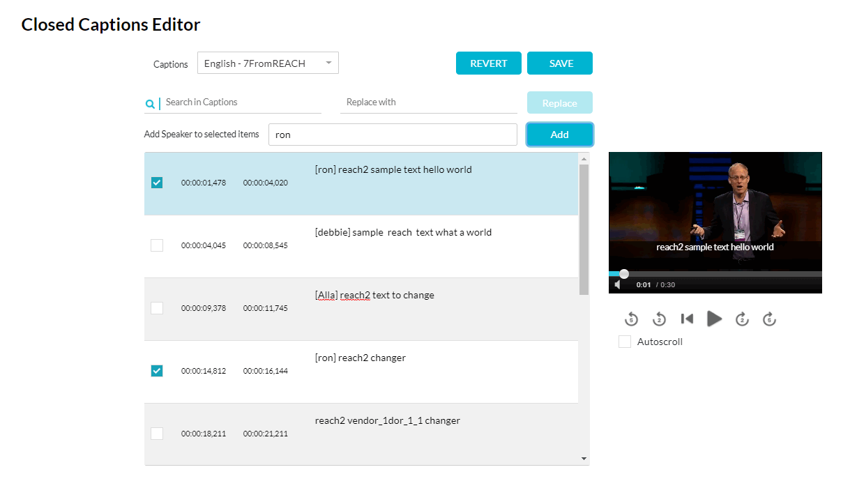
Task: Click end time 00:00:08,545
Action: (266, 245)
